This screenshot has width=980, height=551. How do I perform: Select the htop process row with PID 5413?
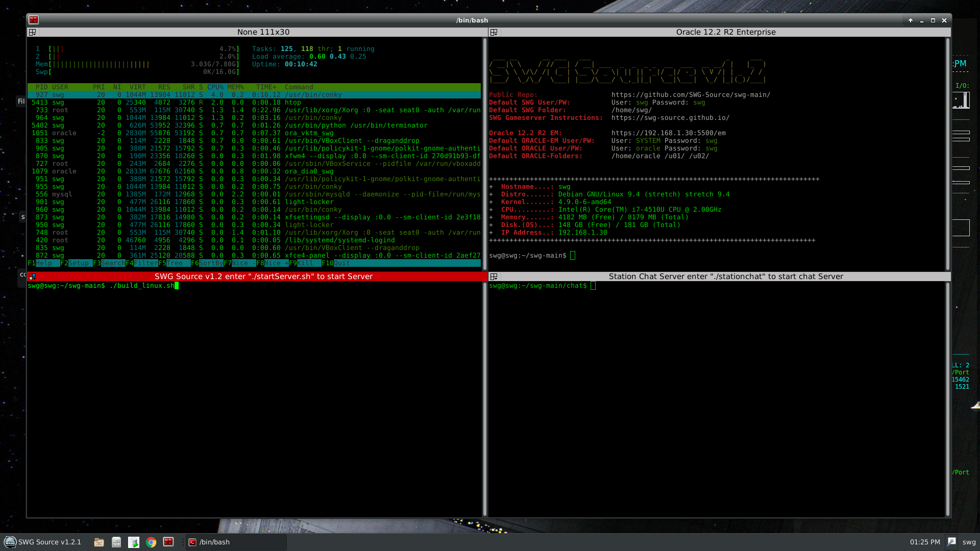click(x=254, y=103)
